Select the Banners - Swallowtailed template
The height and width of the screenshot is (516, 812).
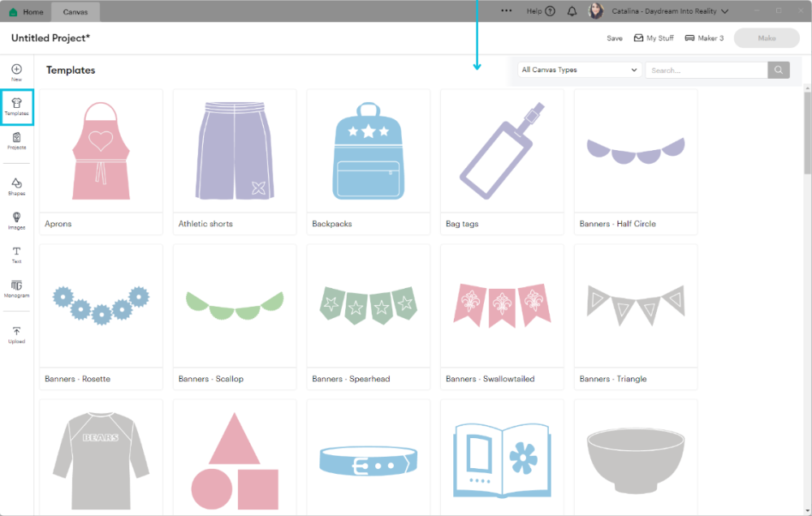point(502,316)
